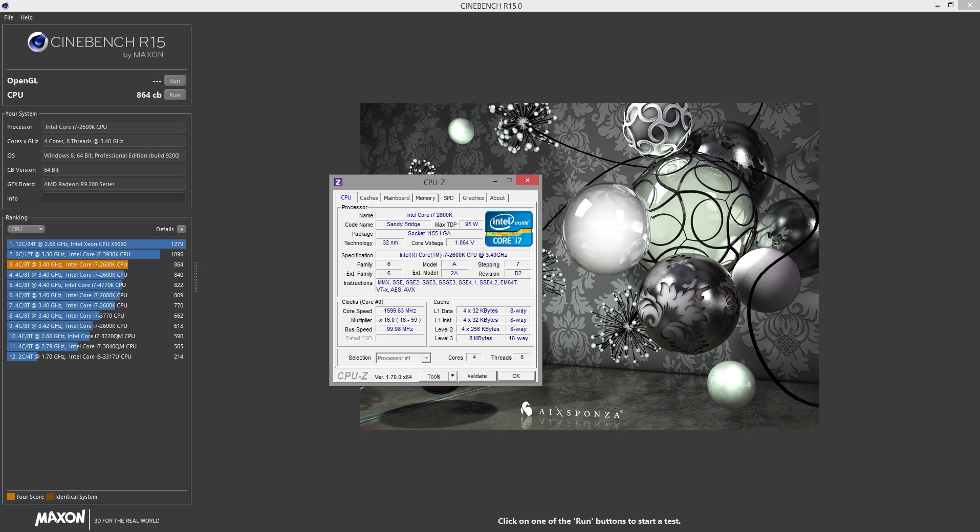980x532 pixels.
Task: Click the empty Info input field
Action: point(114,198)
